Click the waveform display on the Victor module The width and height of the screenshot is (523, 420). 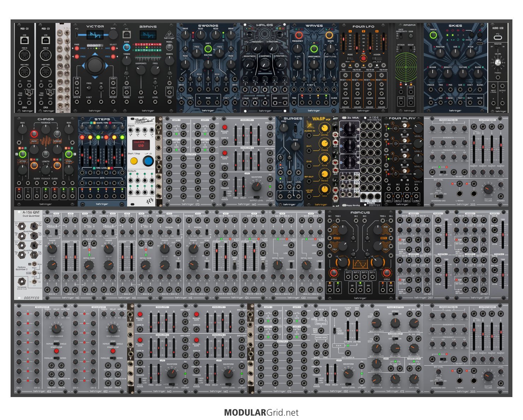pos(95,35)
